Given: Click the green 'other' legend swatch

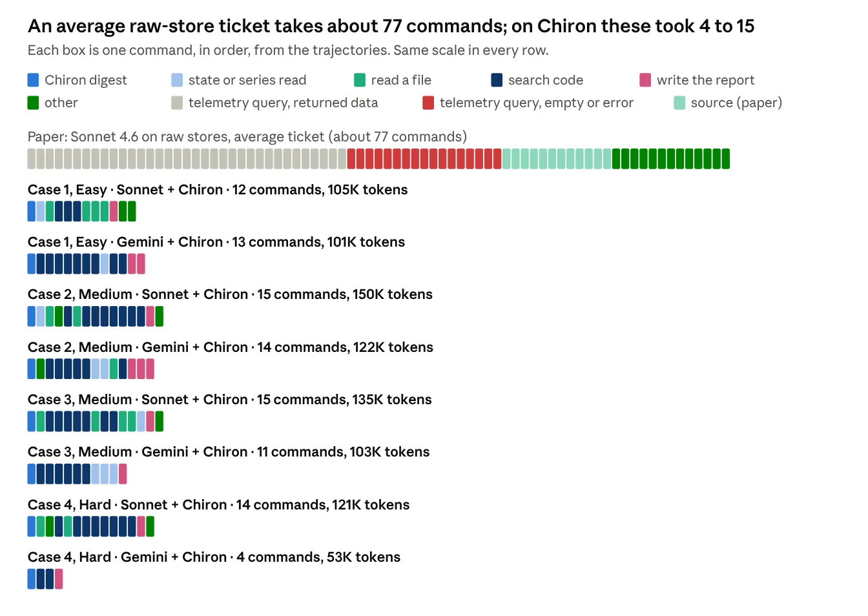Looking at the screenshot, I should 33,103.
